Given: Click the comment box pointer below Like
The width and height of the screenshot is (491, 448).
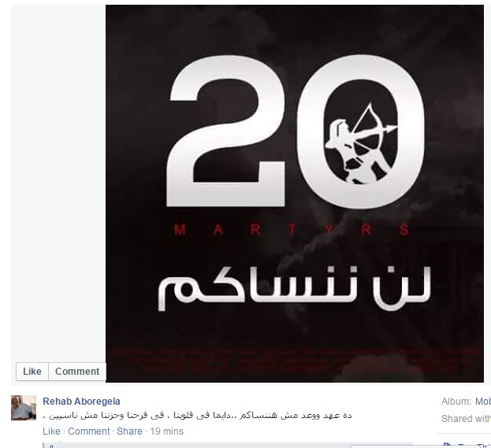Looking at the screenshot, I should (x=58, y=442).
